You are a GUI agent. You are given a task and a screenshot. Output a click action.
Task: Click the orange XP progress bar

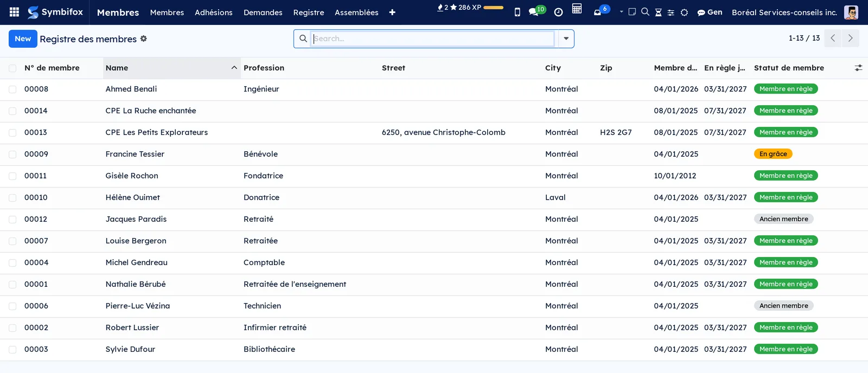click(493, 8)
